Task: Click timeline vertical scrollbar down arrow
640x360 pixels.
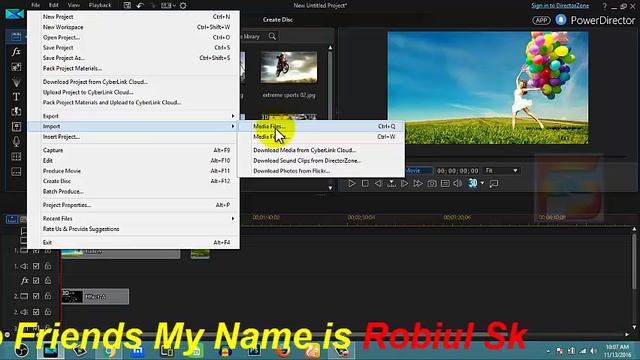Action: (x=634, y=327)
